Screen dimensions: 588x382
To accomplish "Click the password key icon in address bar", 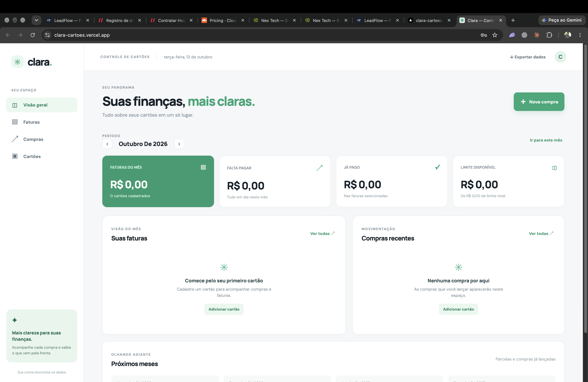I will click(x=483, y=35).
